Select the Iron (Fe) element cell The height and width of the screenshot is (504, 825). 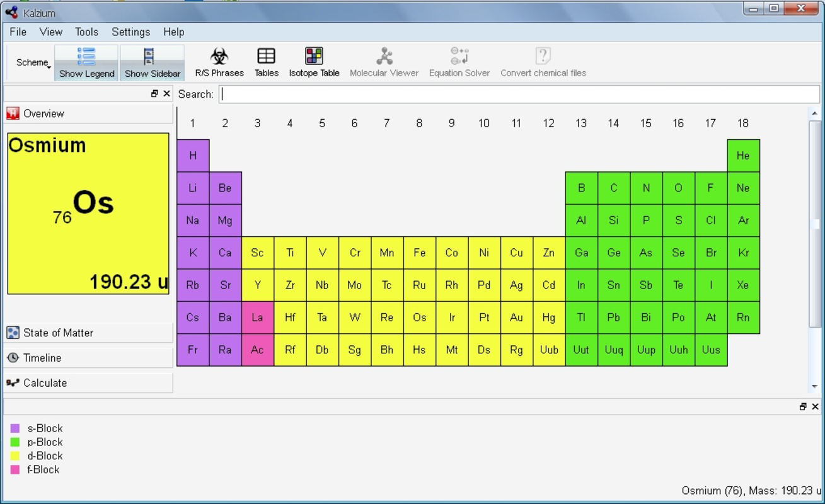[x=419, y=253]
